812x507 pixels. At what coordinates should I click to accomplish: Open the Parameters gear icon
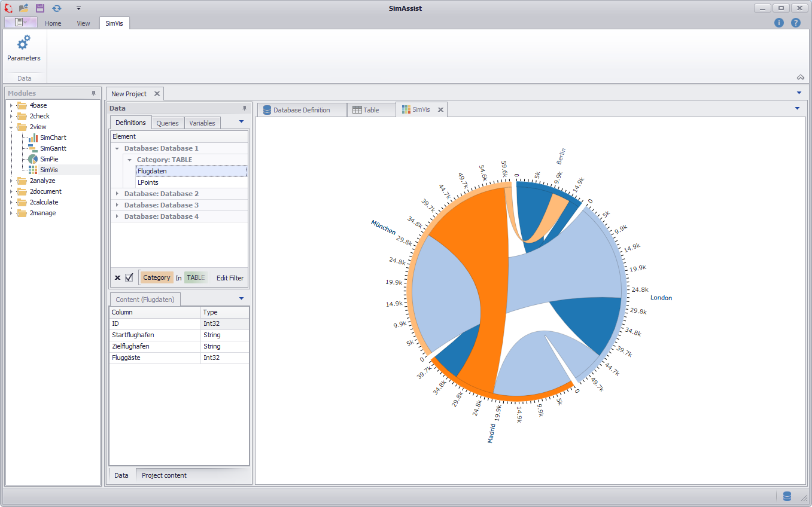(x=24, y=43)
